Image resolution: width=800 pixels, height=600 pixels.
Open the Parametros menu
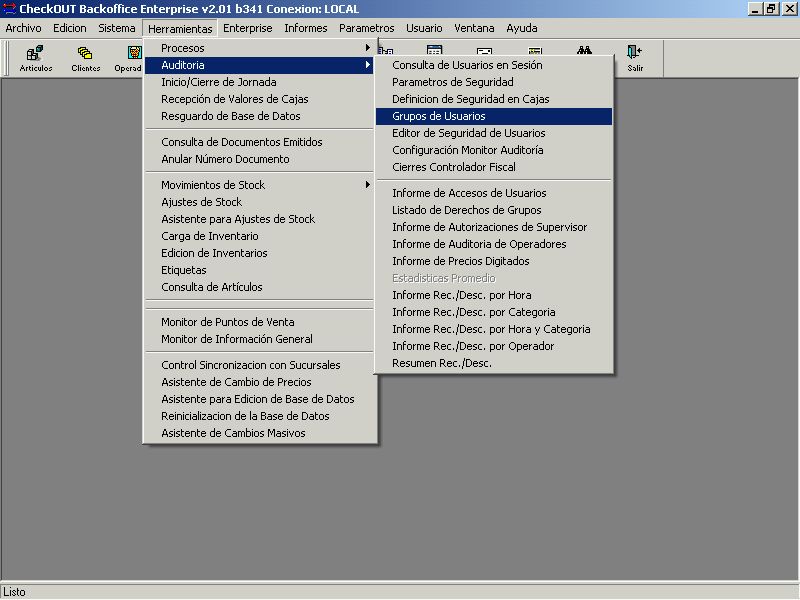366,28
